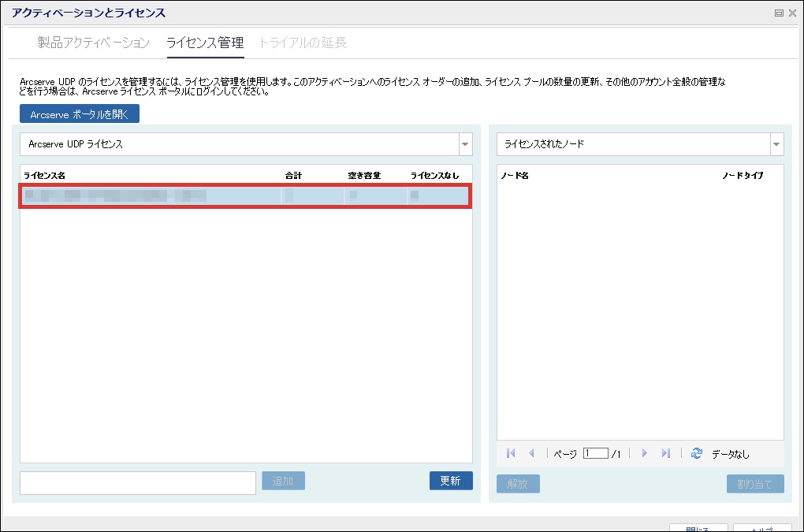Sort by ライセンス名 column header
804x532 pixels.
45,175
